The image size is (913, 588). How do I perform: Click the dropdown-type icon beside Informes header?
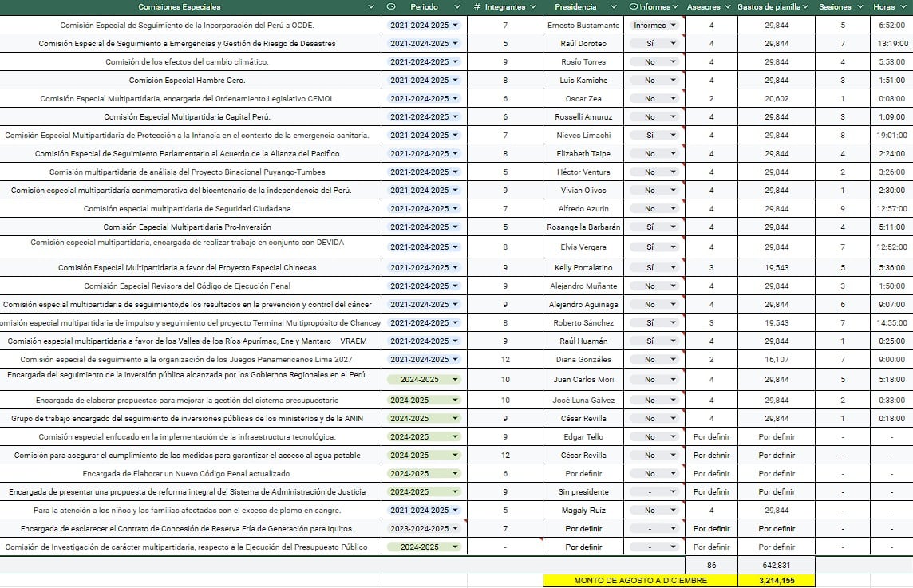coord(633,7)
